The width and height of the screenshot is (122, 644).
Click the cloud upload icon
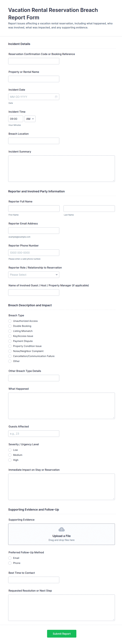point(62,530)
